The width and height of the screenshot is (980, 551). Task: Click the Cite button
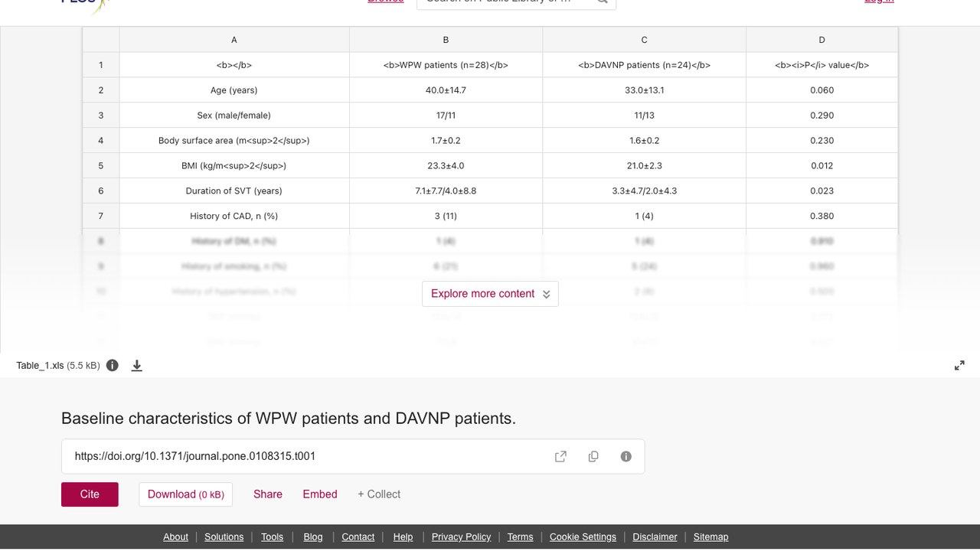[x=90, y=494]
